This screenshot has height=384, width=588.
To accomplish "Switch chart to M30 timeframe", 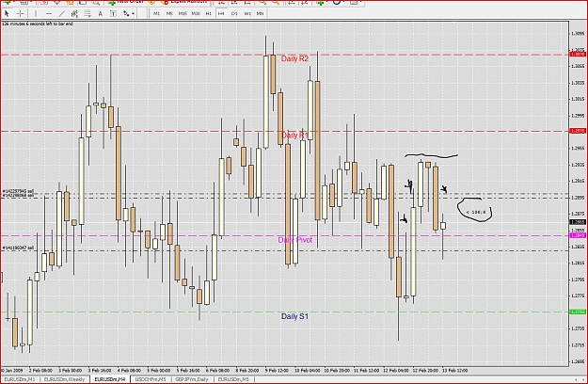I will coord(196,13).
